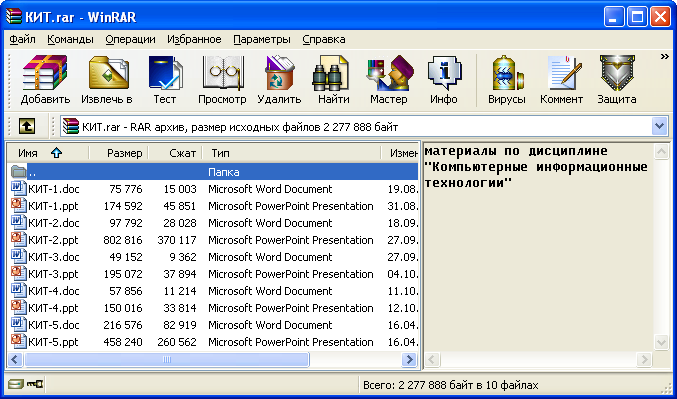Click the comment pane scroll right arrow
Screen dimensions: 677x399
click(644, 359)
